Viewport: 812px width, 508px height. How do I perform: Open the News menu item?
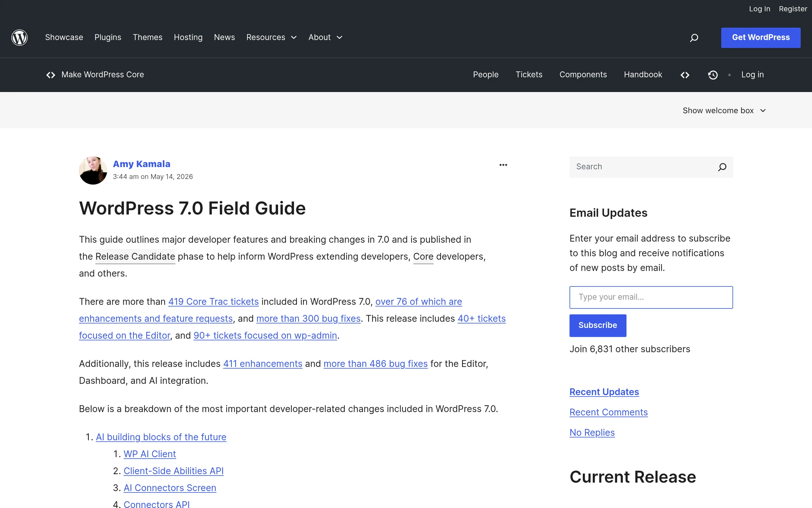point(224,37)
